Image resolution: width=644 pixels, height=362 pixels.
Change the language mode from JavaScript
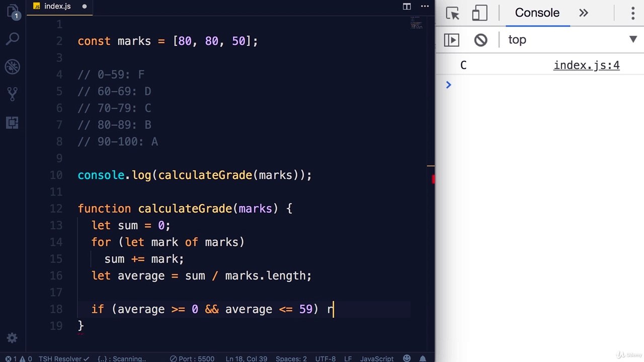pyautogui.click(x=377, y=358)
